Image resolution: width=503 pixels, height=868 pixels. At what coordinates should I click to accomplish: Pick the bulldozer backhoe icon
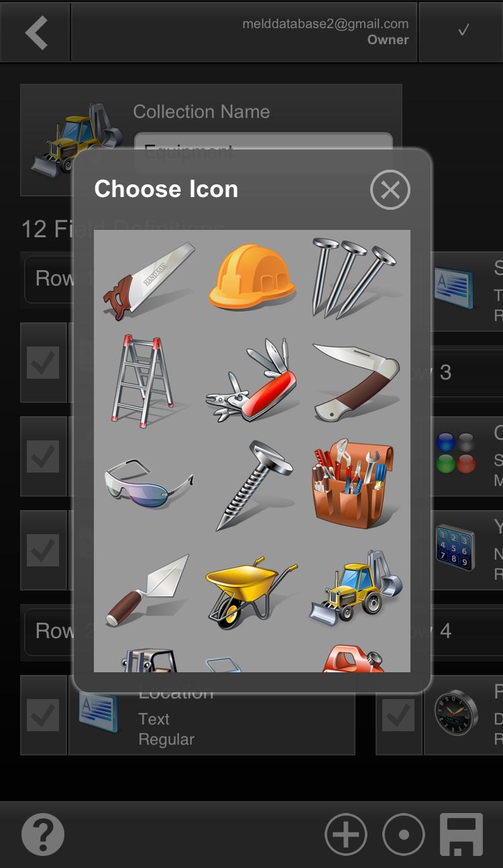[355, 590]
